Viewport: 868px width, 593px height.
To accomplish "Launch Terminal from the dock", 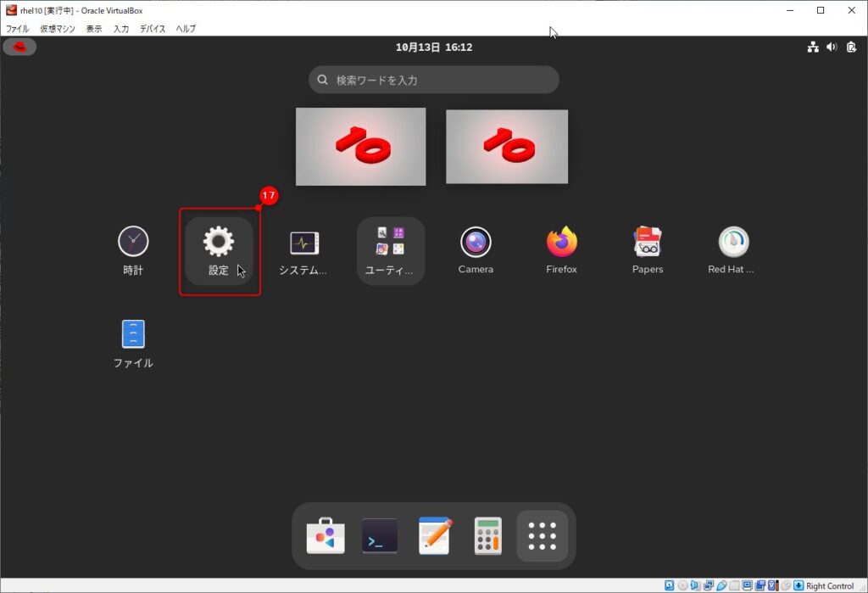I will tap(380, 535).
